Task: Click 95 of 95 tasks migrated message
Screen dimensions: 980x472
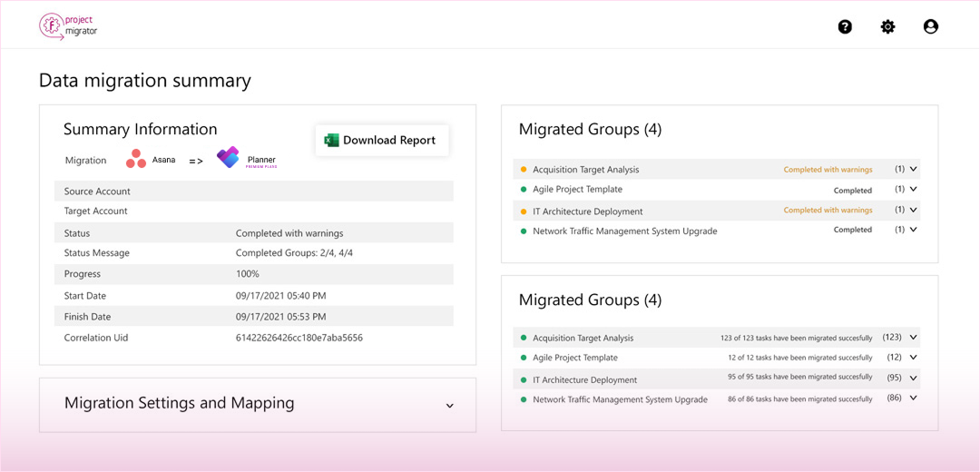Action: point(800,377)
